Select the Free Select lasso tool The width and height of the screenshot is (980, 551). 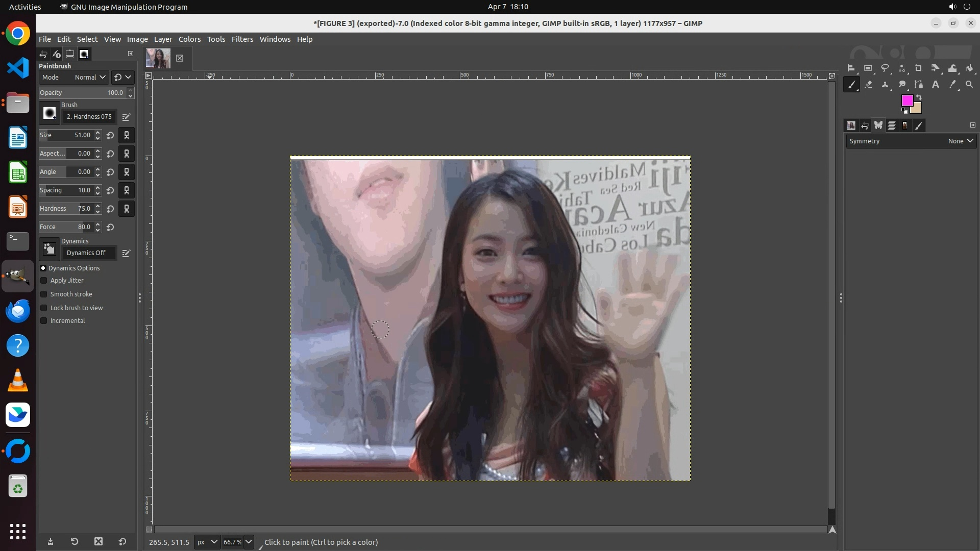(885, 68)
